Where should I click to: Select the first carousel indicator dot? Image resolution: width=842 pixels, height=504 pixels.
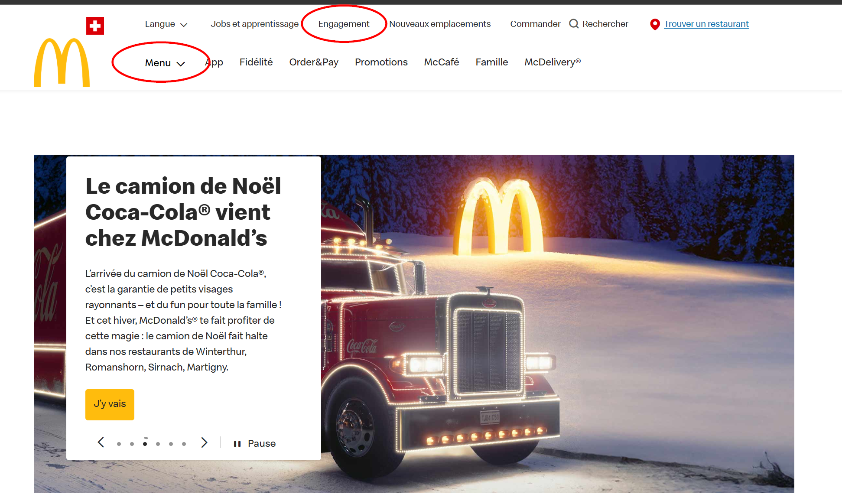click(x=119, y=443)
